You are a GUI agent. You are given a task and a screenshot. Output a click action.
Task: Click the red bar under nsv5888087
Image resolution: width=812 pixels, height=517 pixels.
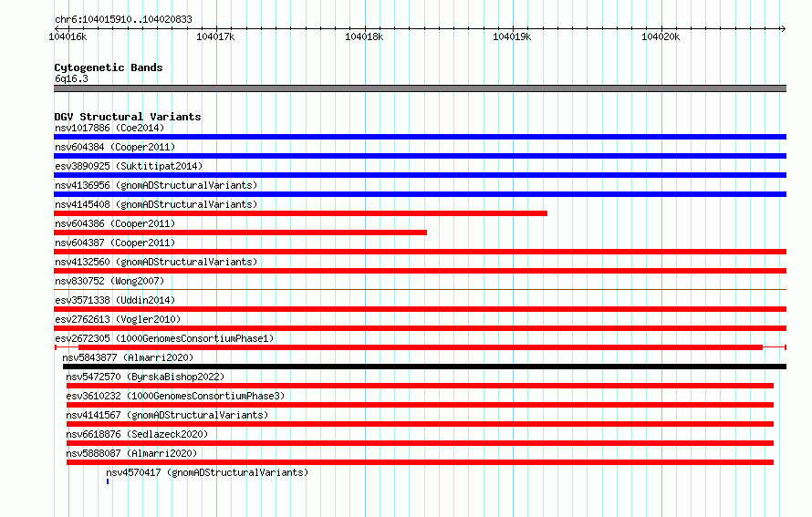420,462
